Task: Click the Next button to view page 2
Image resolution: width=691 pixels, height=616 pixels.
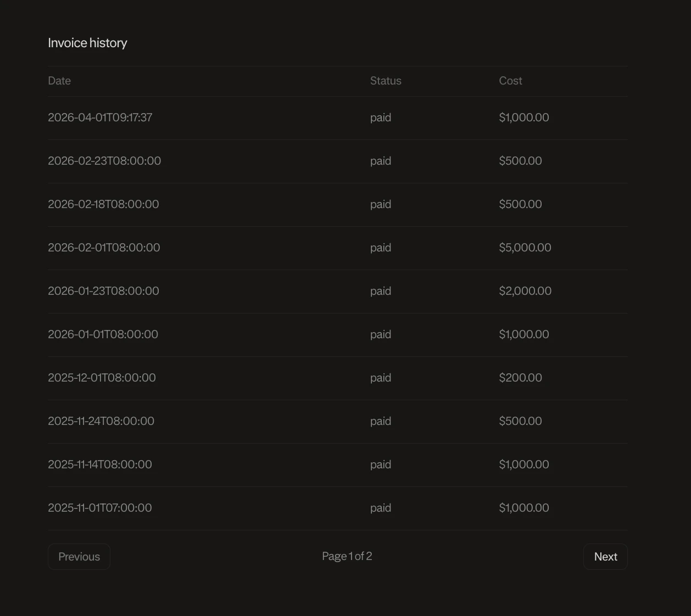Action: coord(605,556)
